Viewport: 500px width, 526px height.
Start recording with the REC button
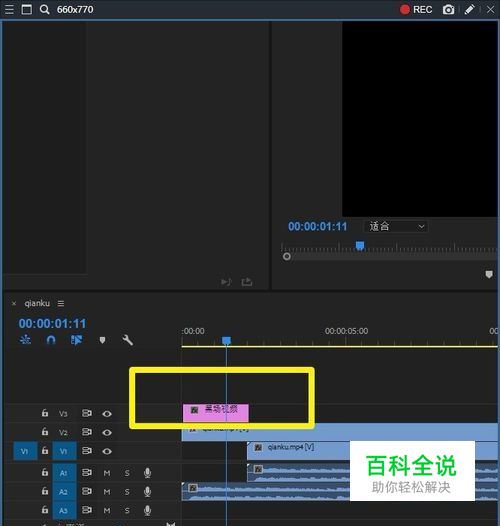pyautogui.click(x=416, y=9)
